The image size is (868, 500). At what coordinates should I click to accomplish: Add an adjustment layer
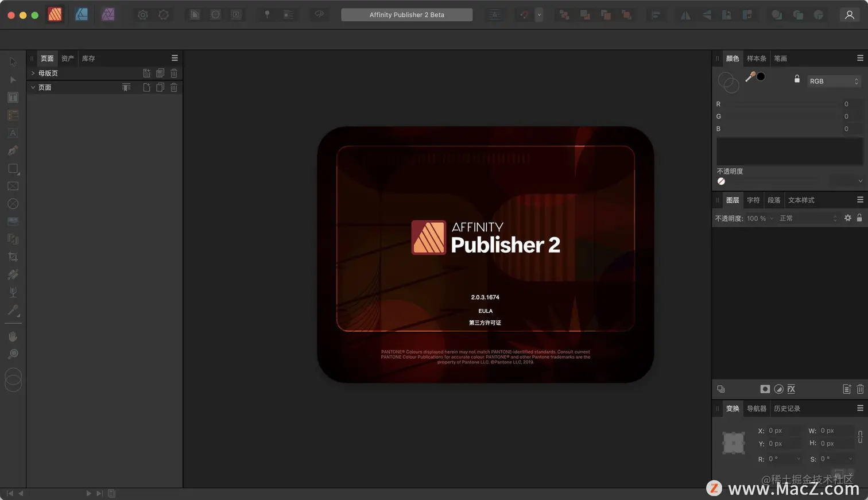[778, 389]
